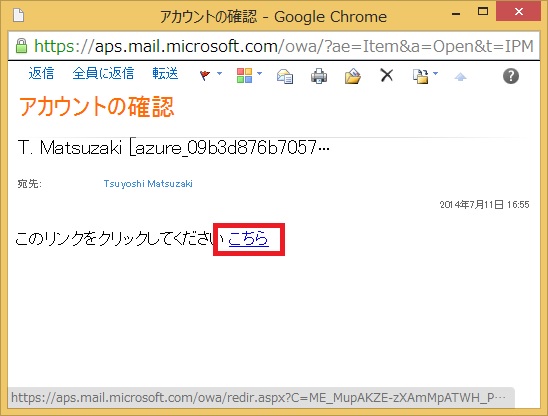Click the red follow-up flag icon
The width and height of the screenshot is (548, 416).
[x=205, y=75]
